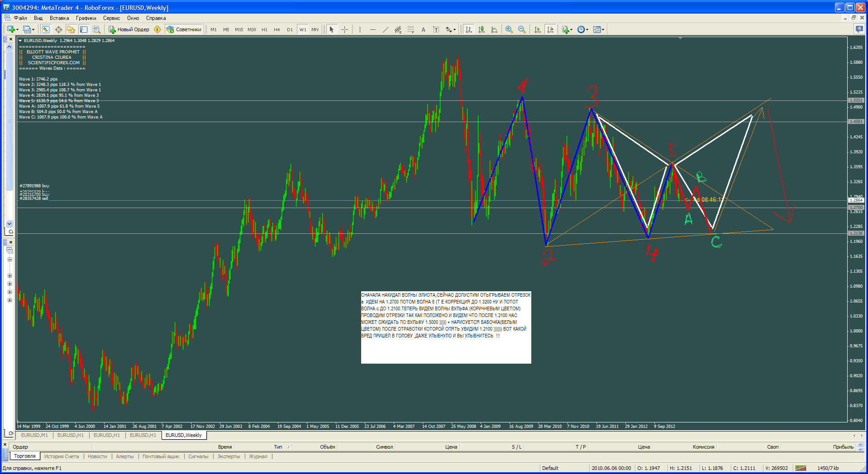Switch to the История Счета tab
Screen dimensions: 868x474
click(62, 456)
